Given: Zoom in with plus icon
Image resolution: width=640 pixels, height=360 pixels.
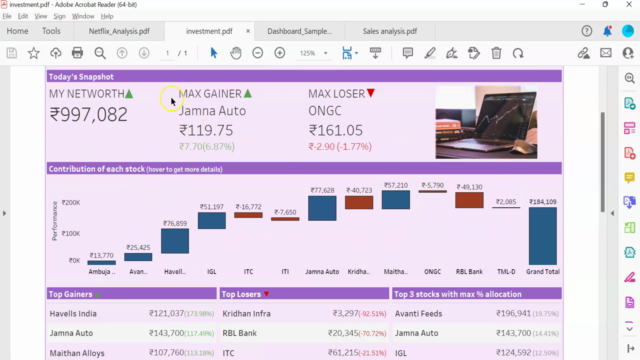Looking at the screenshot, I should [x=280, y=53].
